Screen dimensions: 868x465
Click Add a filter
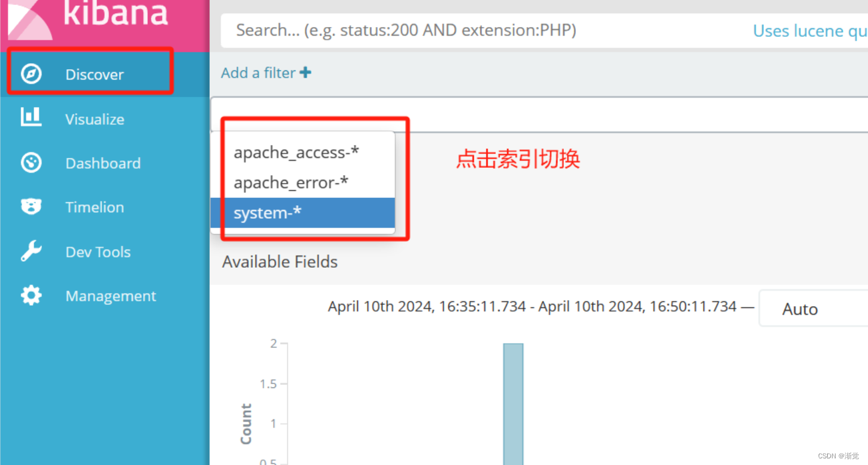click(x=258, y=72)
